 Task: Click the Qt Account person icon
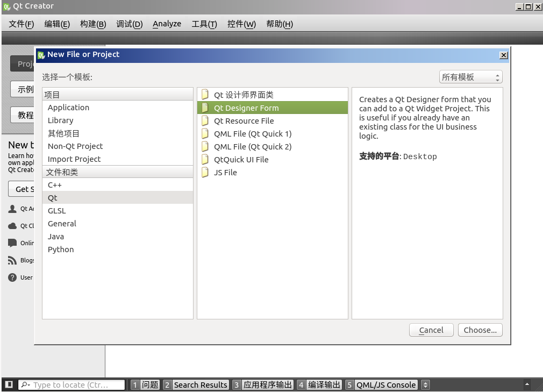point(12,209)
